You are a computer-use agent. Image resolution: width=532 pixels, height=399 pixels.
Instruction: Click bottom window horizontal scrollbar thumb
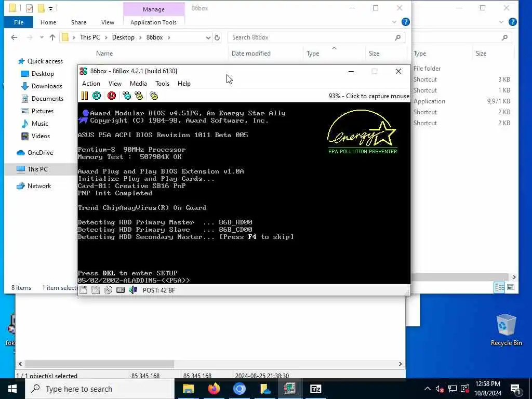(99, 364)
